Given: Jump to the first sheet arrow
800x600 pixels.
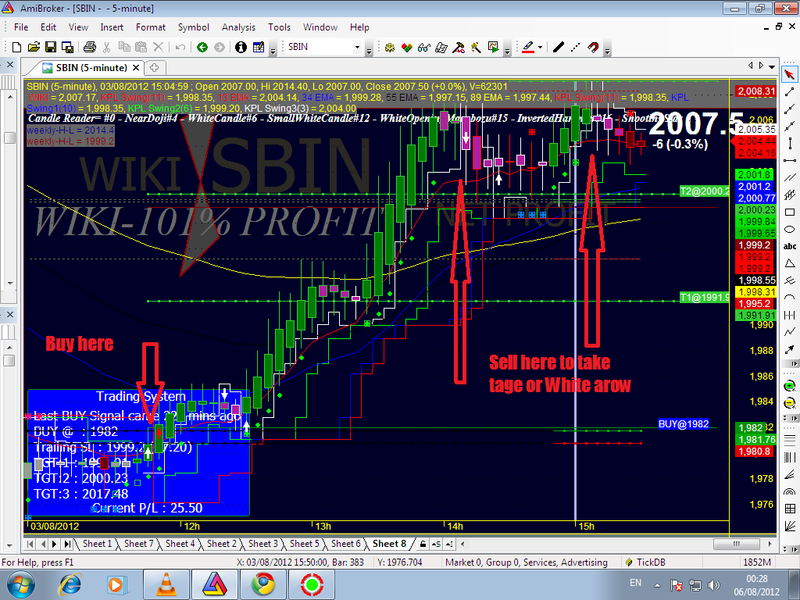Looking at the screenshot, I should click(x=30, y=544).
